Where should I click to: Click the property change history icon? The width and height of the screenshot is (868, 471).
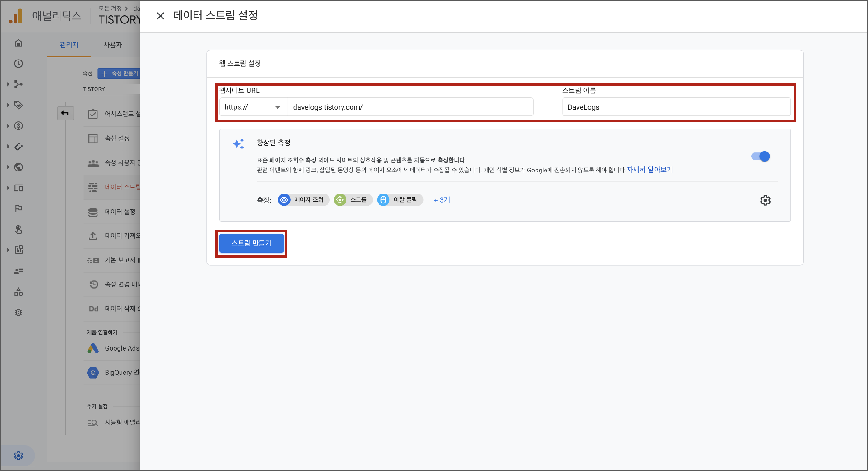(93, 284)
